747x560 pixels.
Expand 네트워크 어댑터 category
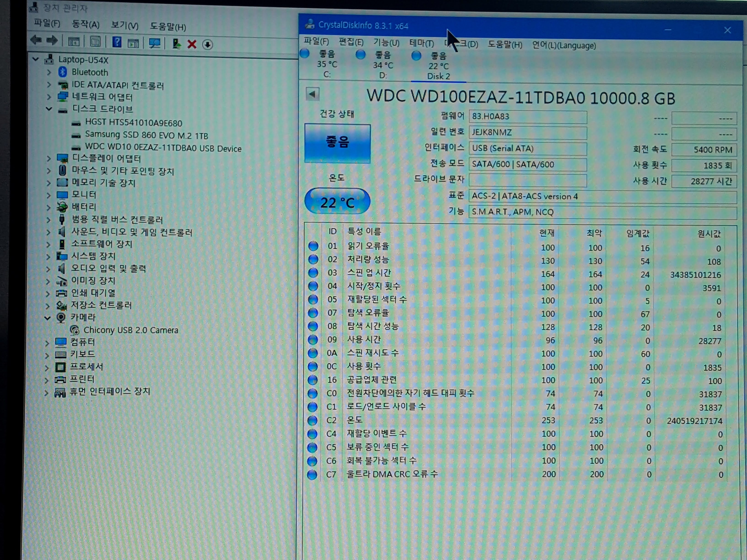[x=49, y=97]
